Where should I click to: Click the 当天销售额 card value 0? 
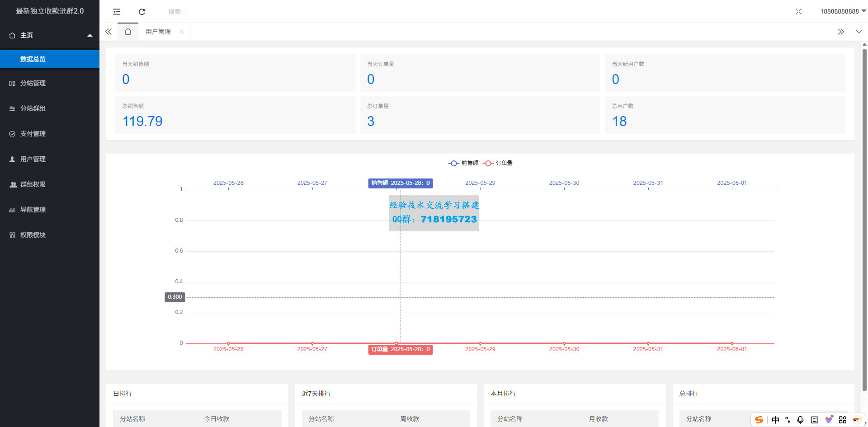tap(126, 79)
